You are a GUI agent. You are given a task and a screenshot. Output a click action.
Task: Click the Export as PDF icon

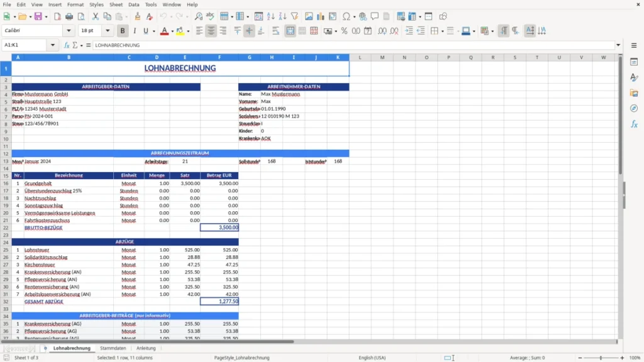[x=57, y=16]
